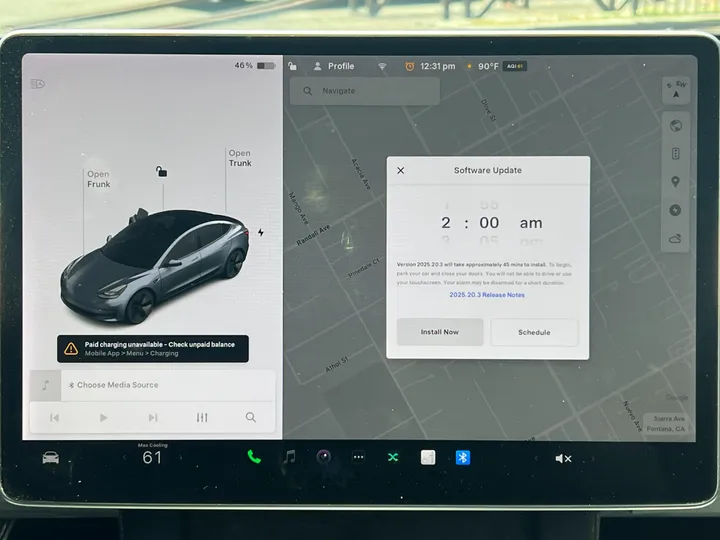Open 2025.20.3 Release Notes link
Viewport: 720px width, 540px height.
pos(487,295)
